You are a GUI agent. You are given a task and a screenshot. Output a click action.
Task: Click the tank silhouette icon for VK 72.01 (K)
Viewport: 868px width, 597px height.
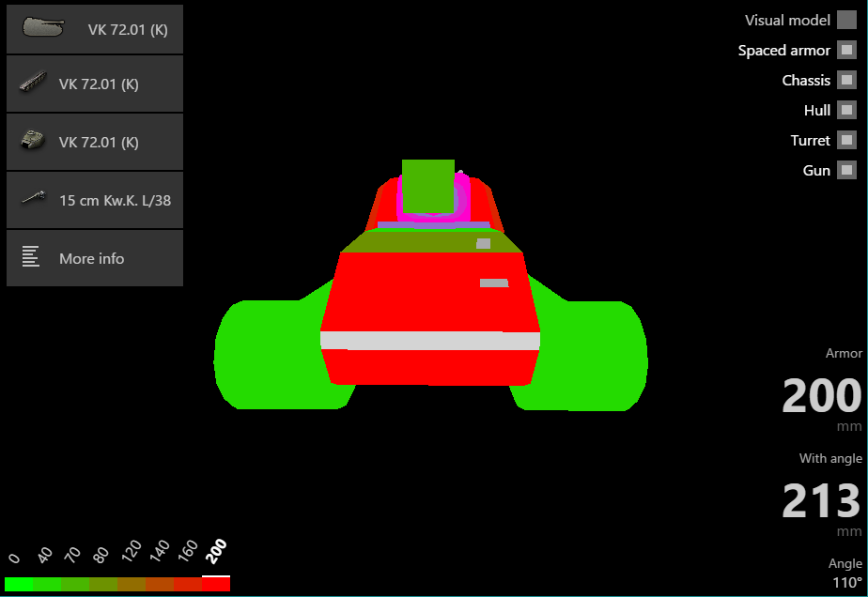tap(43, 27)
